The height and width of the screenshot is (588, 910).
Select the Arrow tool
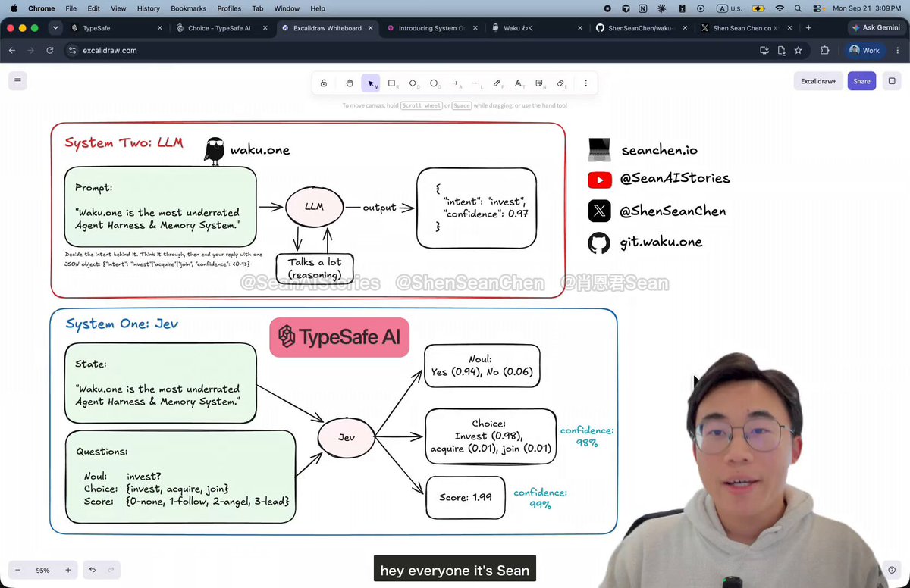456,83
